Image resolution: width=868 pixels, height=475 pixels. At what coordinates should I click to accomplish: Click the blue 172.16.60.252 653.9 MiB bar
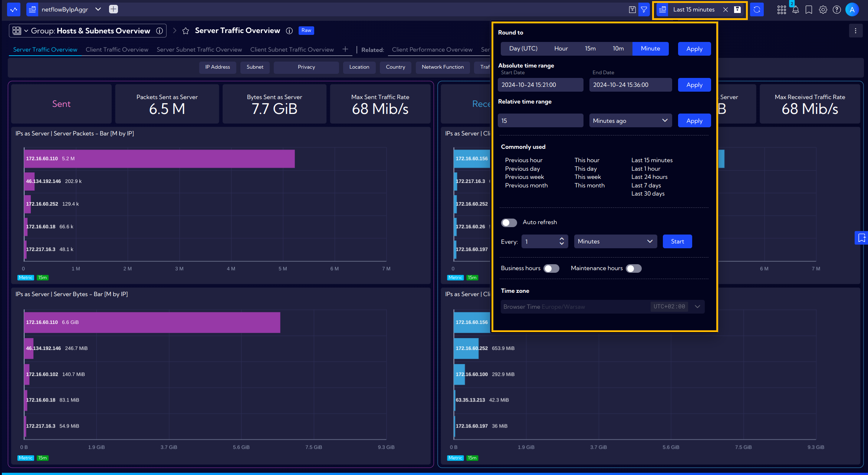466,348
